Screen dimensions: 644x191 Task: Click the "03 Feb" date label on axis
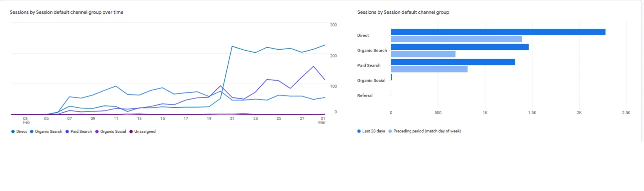pyautogui.click(x=26, y=120)
